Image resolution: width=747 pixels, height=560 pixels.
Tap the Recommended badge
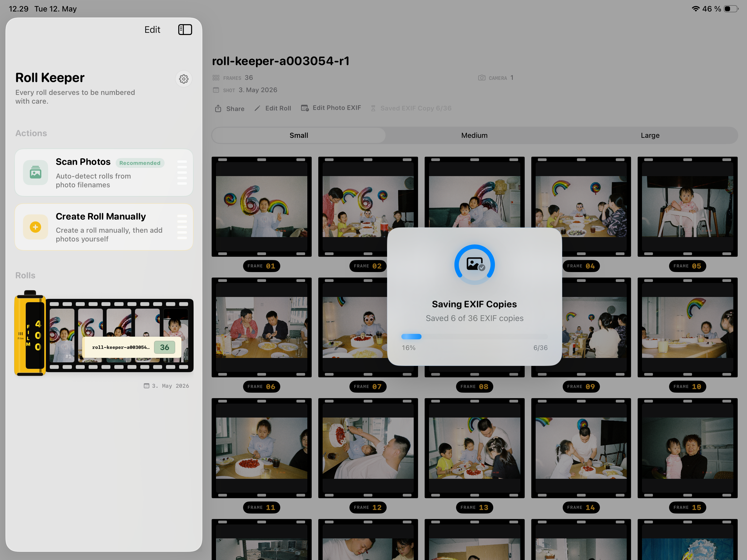pyautogui.click(x=140, y=163)
